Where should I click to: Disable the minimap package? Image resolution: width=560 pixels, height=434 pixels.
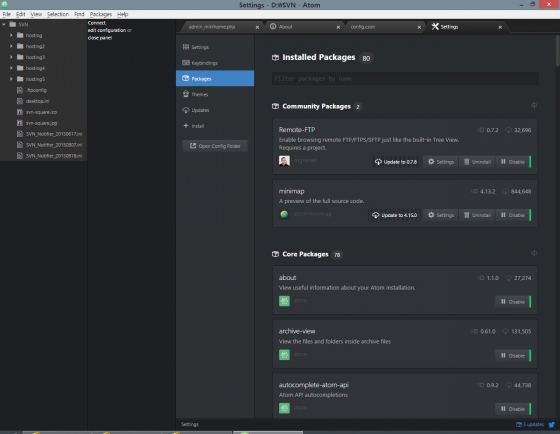[x=512, y=215]
